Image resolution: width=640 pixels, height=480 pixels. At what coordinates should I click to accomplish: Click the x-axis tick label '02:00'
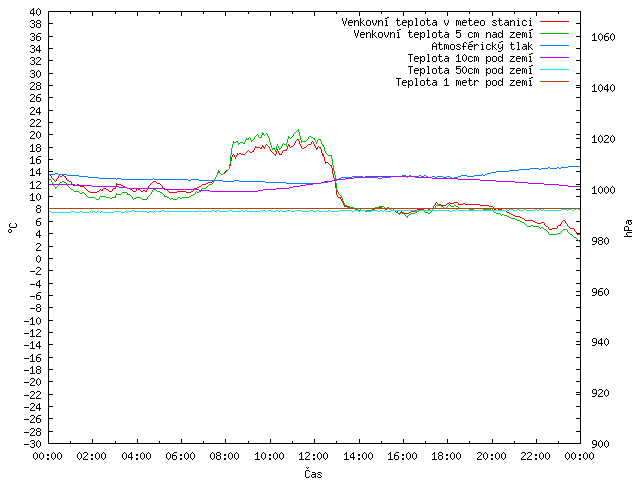pos(92,456)
